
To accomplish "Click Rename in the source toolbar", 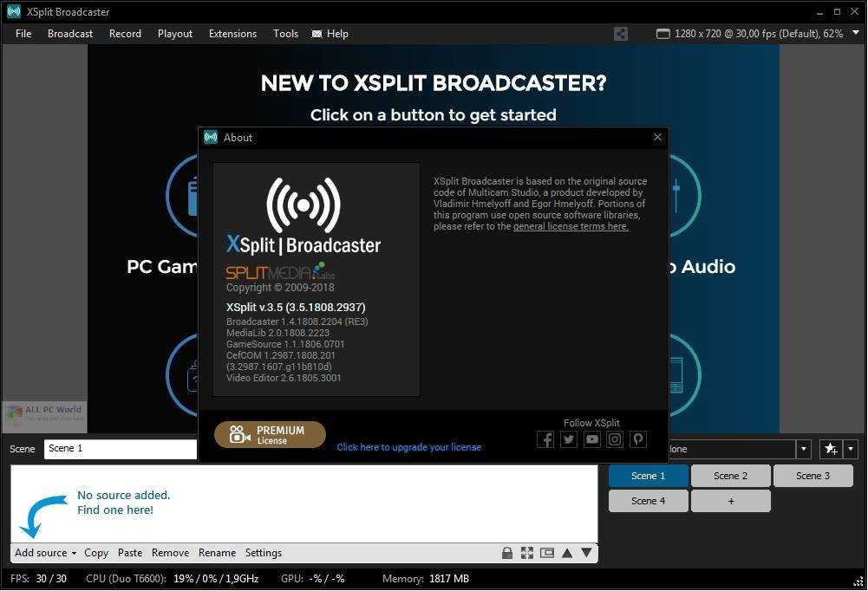I will 217,553.
